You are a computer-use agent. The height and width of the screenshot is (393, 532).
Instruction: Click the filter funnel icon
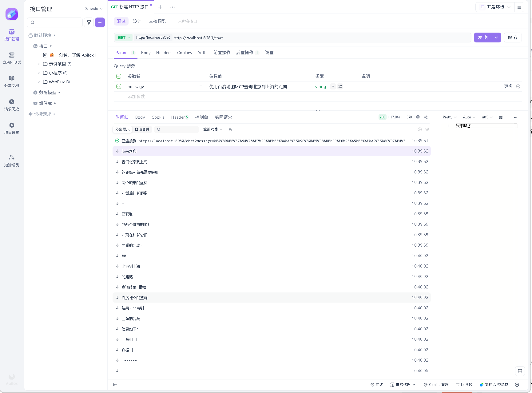[89, 22]
